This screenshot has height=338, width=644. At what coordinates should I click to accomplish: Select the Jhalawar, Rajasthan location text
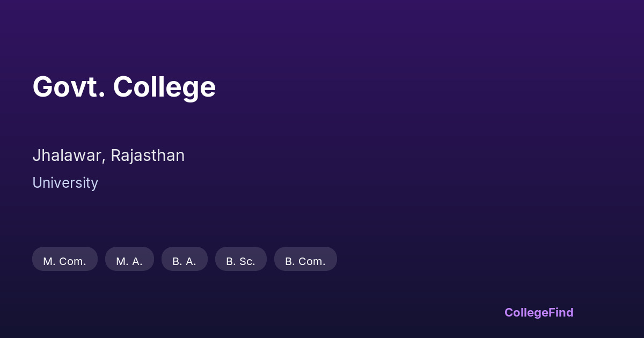click(108, 156)
